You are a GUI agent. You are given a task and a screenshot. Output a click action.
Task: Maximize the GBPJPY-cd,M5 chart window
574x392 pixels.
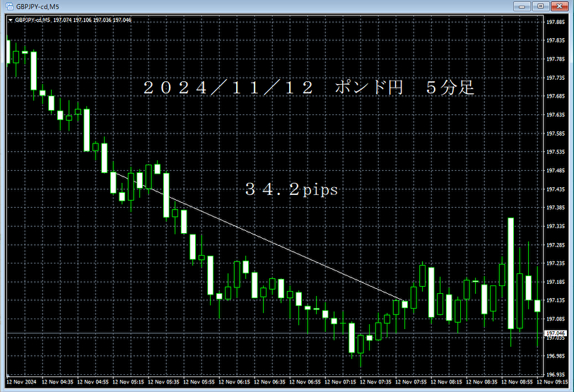pyautogui.click(x=540, y=6)
